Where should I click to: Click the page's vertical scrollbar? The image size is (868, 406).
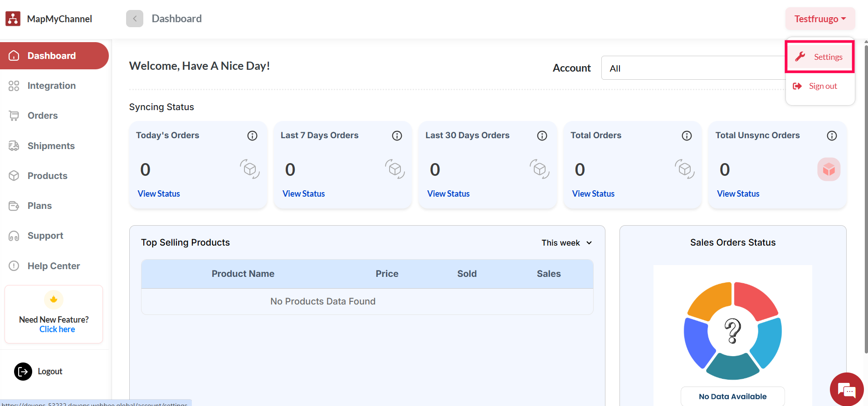866,199
